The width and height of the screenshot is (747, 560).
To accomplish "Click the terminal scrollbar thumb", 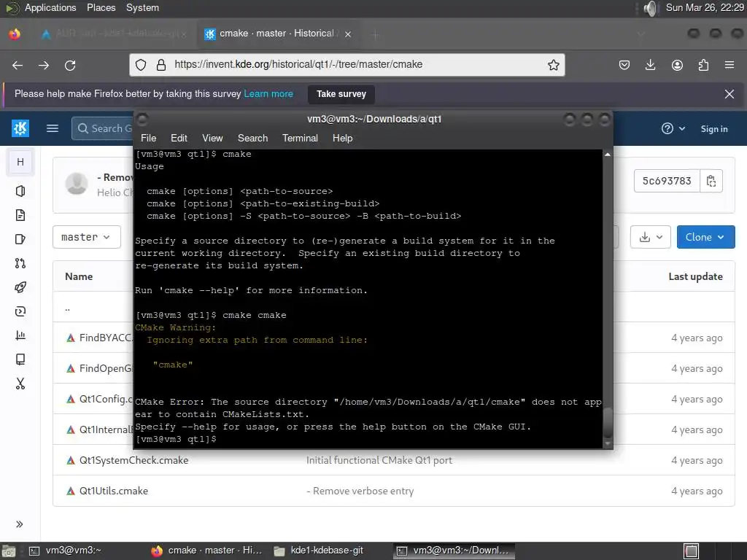I will [x=608, y=422].
